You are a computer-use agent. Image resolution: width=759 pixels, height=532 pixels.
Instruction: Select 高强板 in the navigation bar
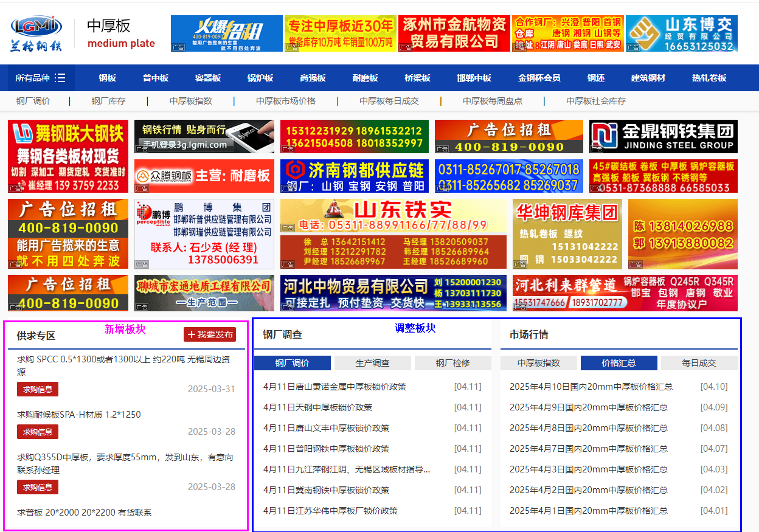(313, 78)
